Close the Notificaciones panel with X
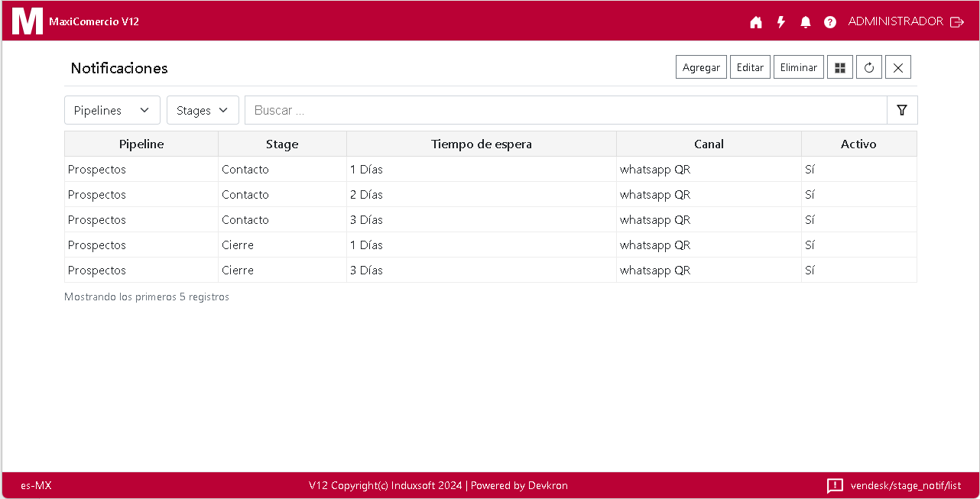The height and width of the screenshot is (499, 980). (x=898, y=67)
